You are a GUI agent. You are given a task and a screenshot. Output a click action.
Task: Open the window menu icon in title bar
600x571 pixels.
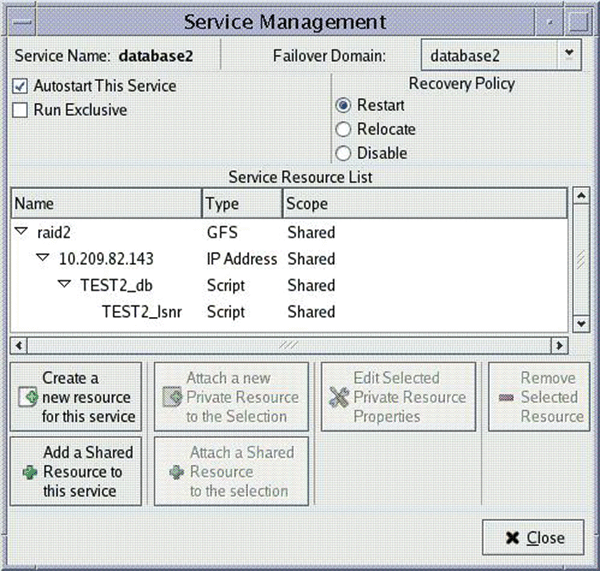tap(22, 20)
